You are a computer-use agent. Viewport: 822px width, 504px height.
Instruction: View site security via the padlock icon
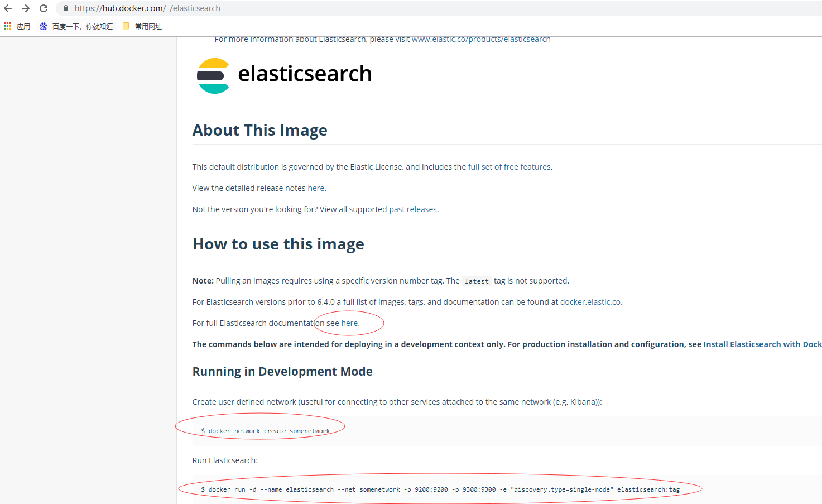65,8
